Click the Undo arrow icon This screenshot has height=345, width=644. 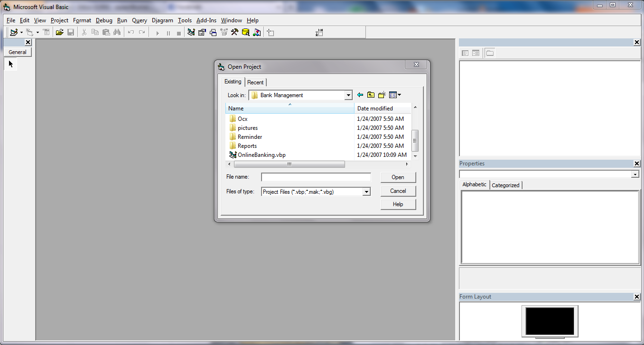131,32
